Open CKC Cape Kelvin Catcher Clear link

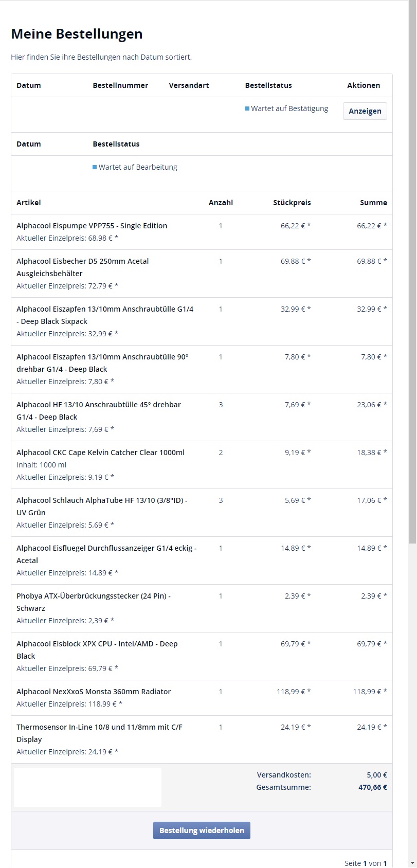[x=100, y=453]
